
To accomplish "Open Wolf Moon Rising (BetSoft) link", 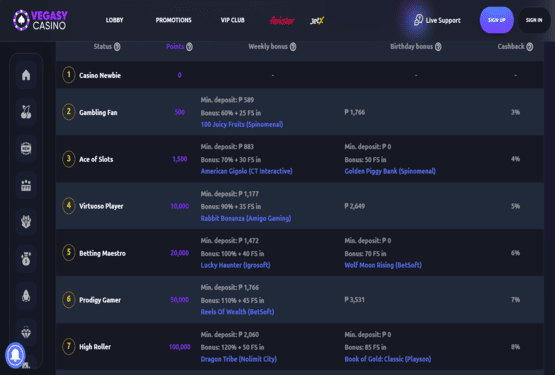I will click(383, 265).
